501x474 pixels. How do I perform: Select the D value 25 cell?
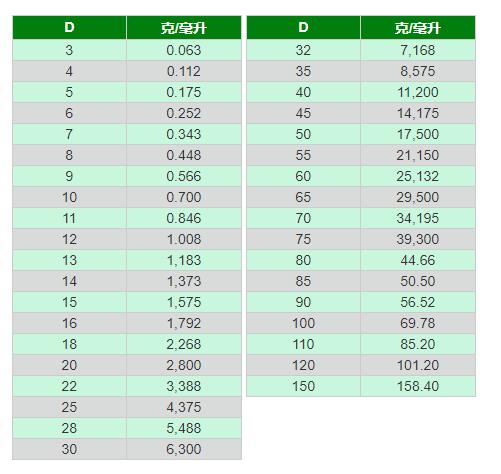[x=69, y=407]
